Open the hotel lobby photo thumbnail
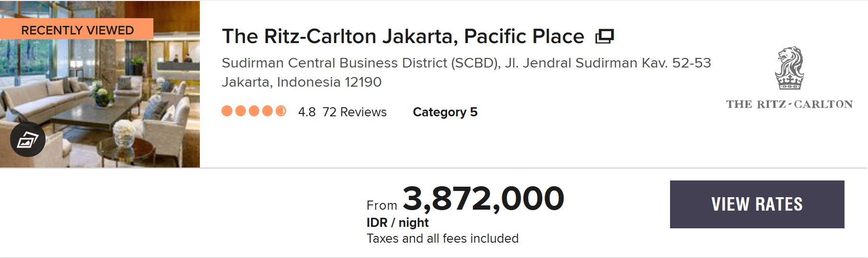 (x=100, y=84)
